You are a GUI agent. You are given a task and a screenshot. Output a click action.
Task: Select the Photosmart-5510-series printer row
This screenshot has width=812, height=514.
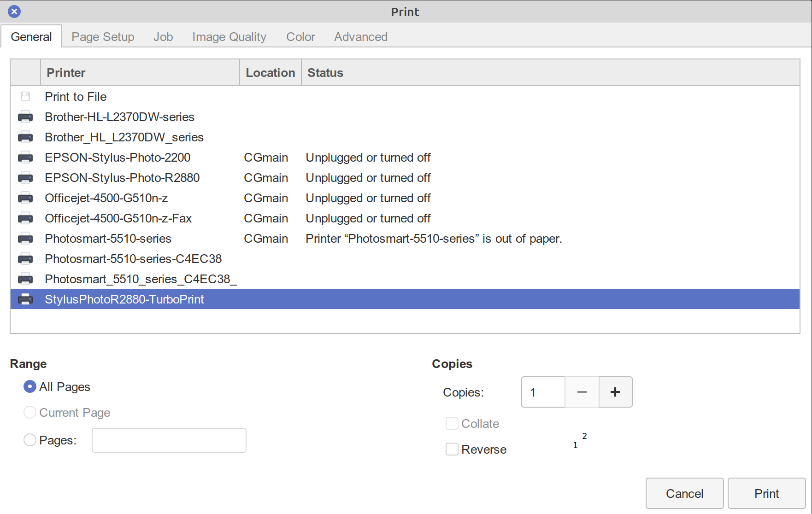pyautogui.click(x=108, y=239)
